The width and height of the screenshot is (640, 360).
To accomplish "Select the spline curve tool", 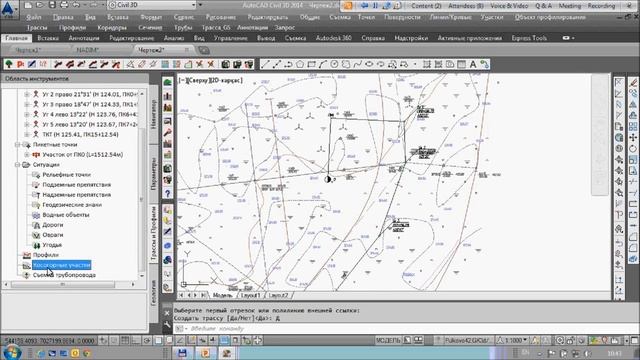I will point(358,64).
